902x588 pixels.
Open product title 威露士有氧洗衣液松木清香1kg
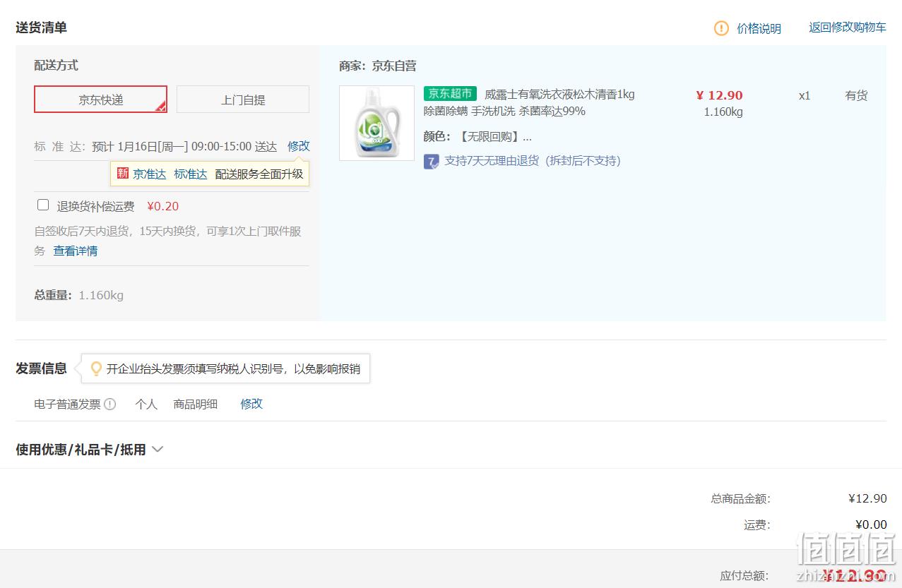[559, 95]
